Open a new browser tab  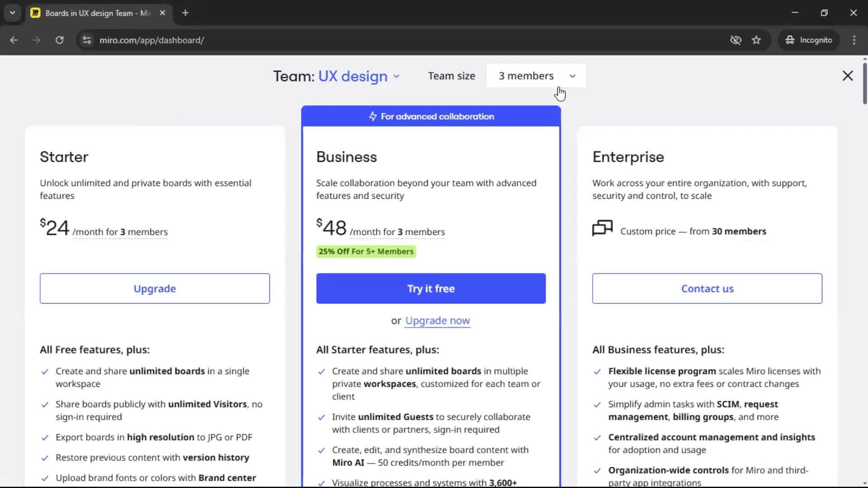[x=185, y=13]
